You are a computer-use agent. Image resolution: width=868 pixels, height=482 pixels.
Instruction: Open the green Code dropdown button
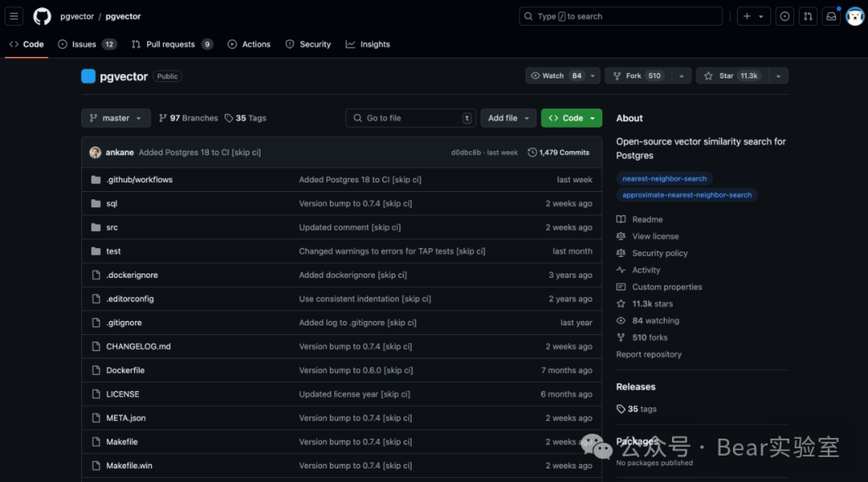(x=571, y=118)
